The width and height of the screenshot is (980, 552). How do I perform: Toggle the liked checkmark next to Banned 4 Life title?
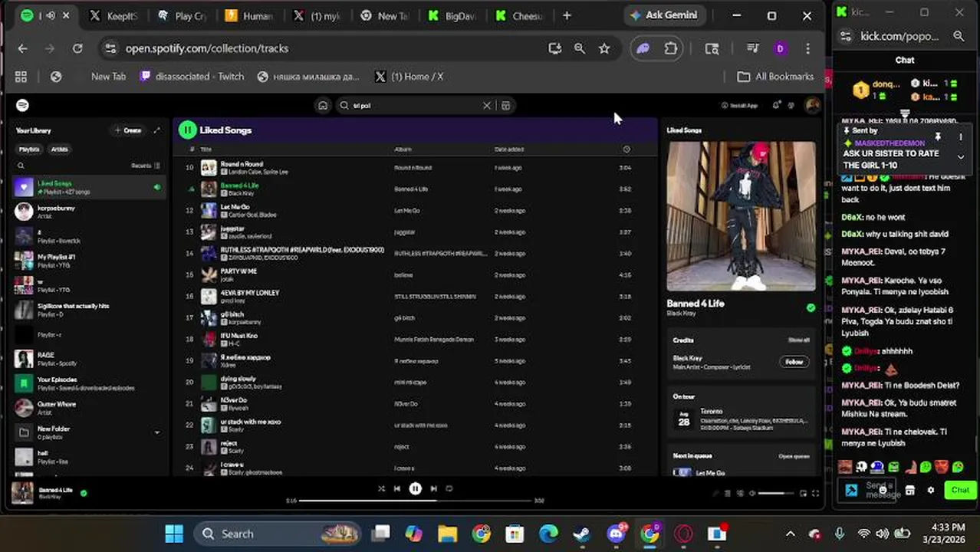click(811, 307)
